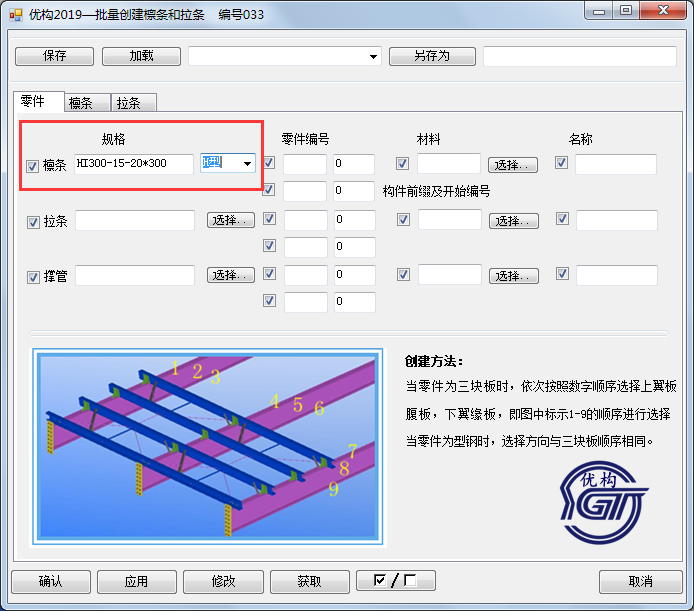This screenshot has height=611, width=694.
Task: Toggle 拉条 row 材料 checkbox
Action: pos(403,220)
